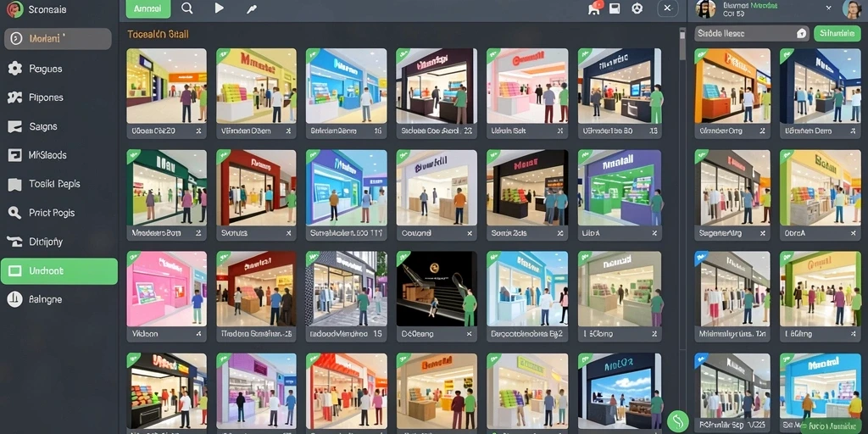Open the notification icon with red badge
The image size is (868, 434).
coord(595,8)
